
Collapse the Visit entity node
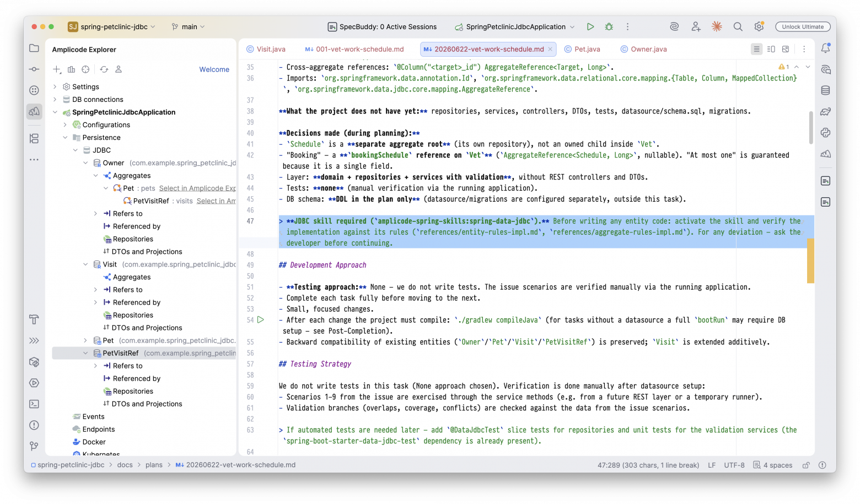click(85, 264)
